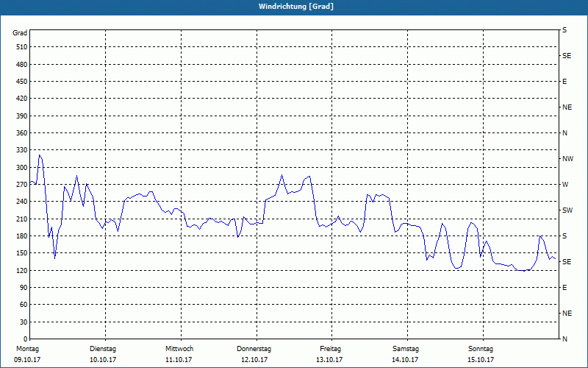Click the 'Freitag' day label
The width and height of the screenshot is (588, 368).
tap(330, 349)
